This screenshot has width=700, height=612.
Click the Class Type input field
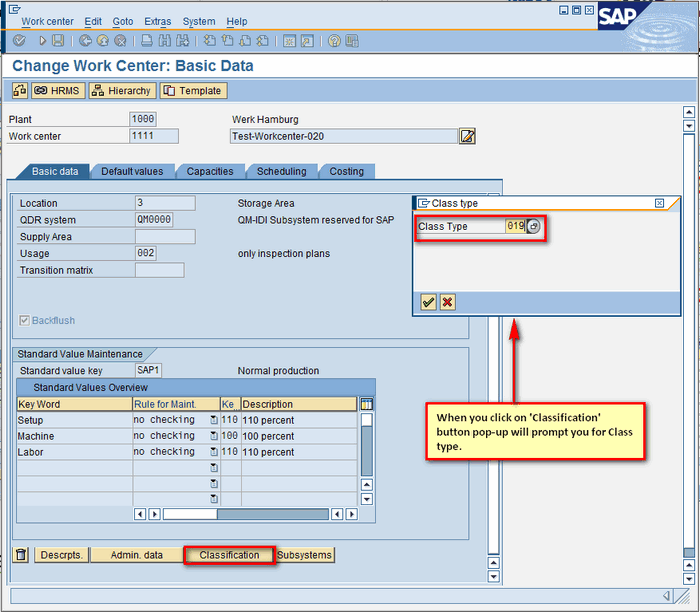514,227
